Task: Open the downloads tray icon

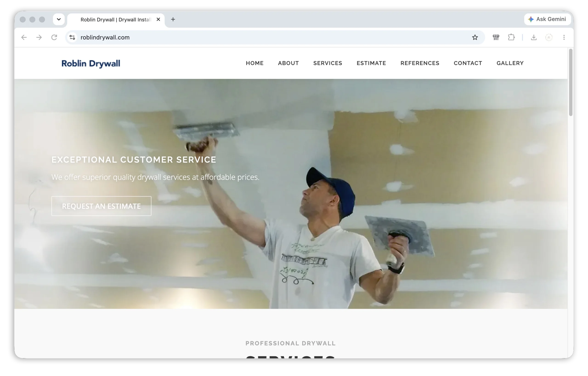Action: click(x=534, y=37)
